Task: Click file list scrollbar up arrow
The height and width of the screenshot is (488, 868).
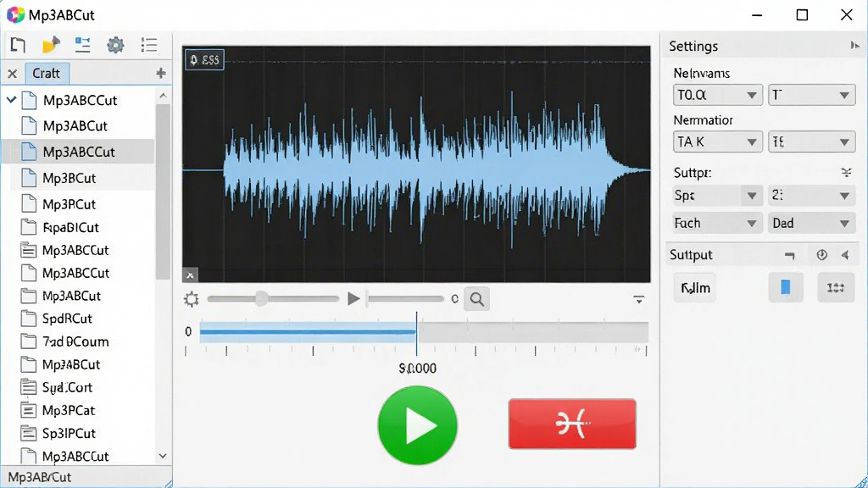Action: point(163,96)
